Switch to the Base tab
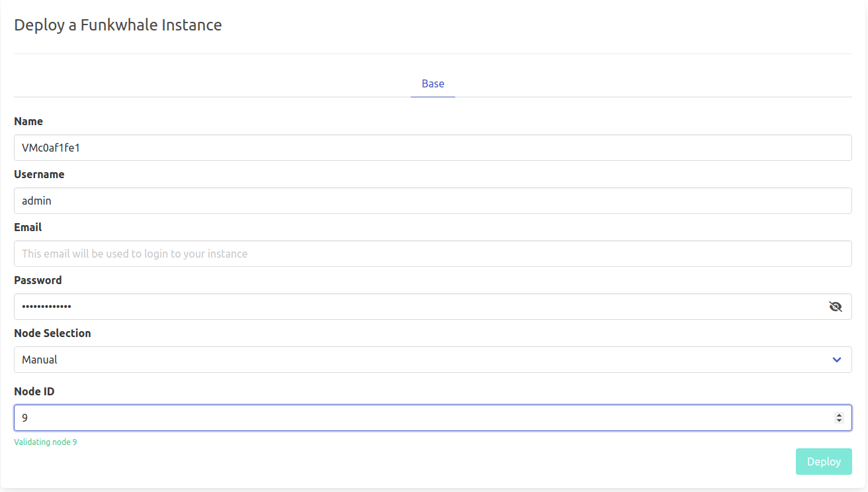The width and height of the screenshot is (868, 492). click(433, 84)
